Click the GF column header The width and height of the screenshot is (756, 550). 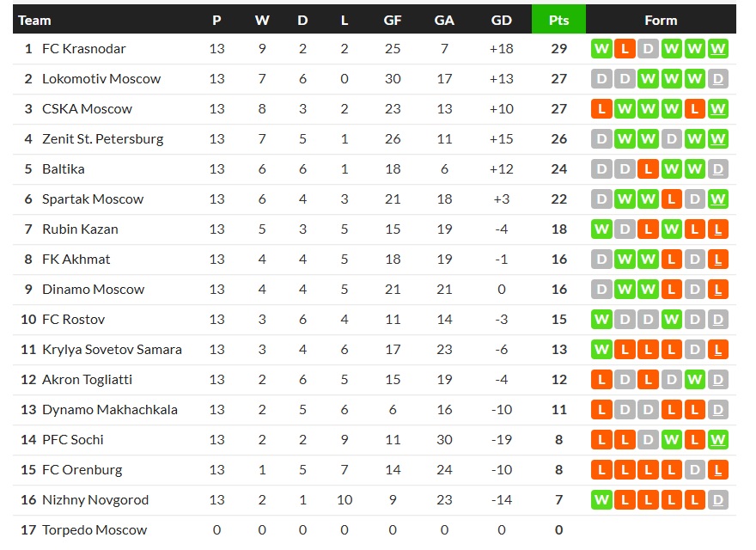click(x=393, y=20)
